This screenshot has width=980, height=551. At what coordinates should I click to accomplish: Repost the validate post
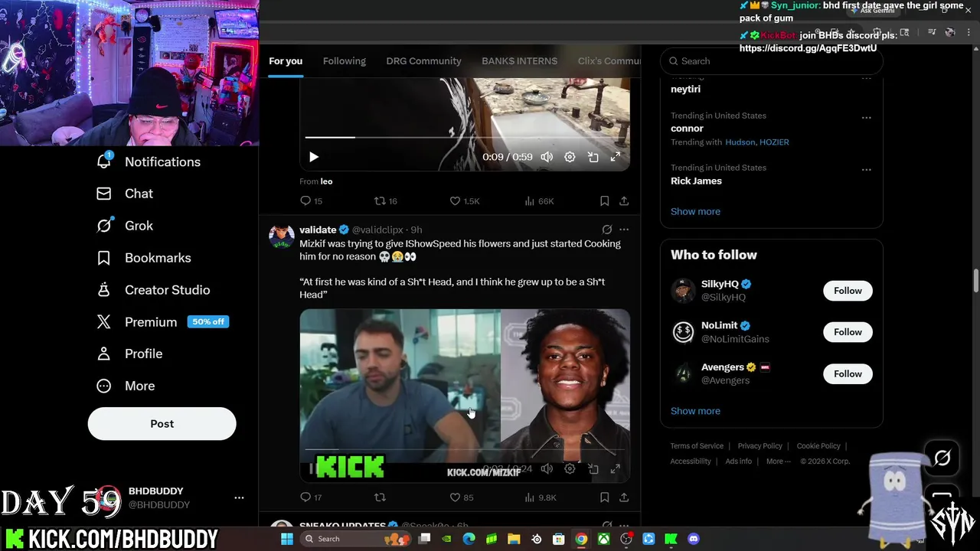pos(380,497)
